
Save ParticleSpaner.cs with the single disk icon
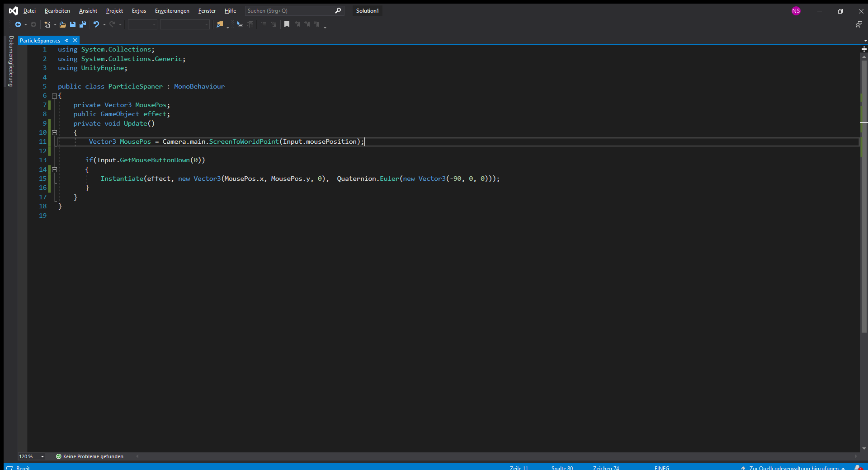click(73, 24)
